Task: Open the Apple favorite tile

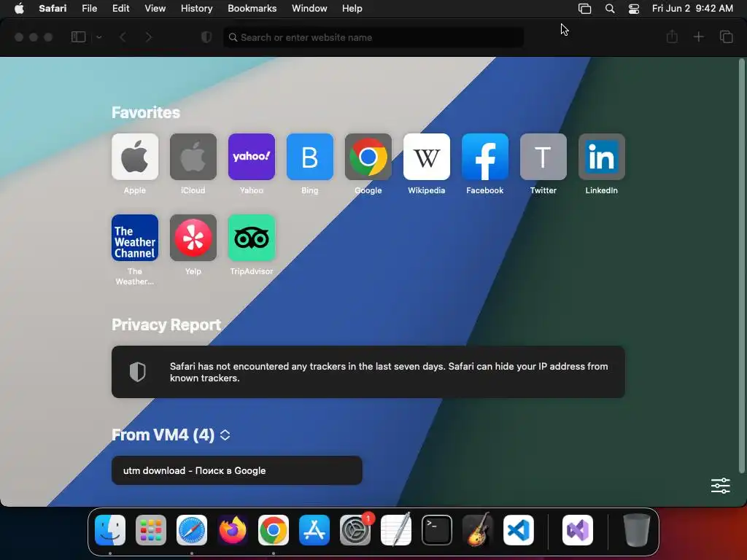Action: 135,157
